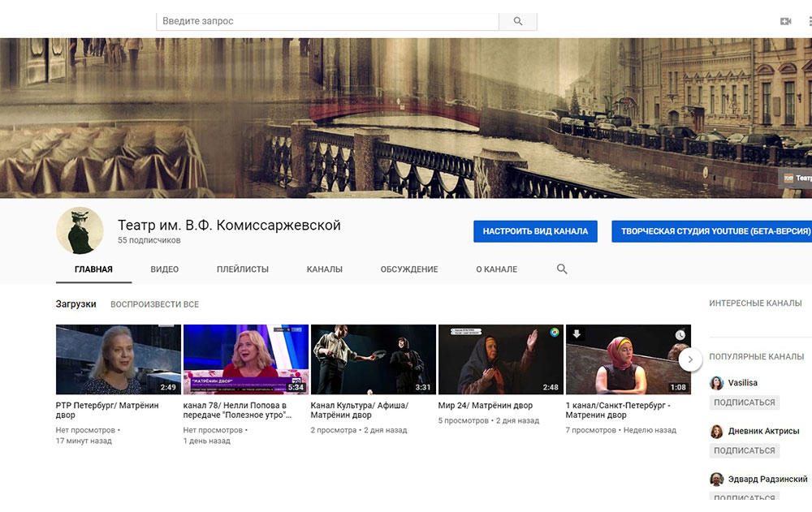812x512 pixels.
Task: Click the 17 минут назад text
Action: point(84,441)
